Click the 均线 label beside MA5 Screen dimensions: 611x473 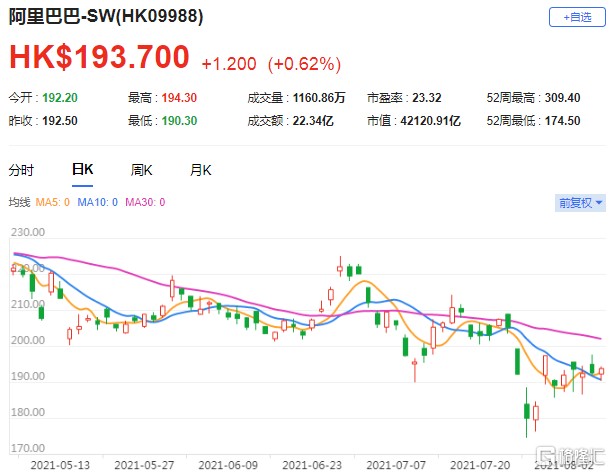[19, 202]
